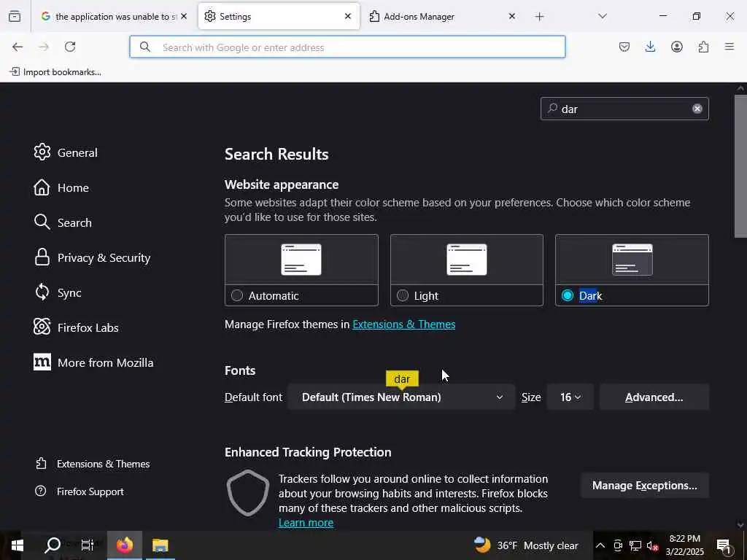Close the Google search results tab
The height and width of the screenshot is (560, 747).
coord(184,16)
